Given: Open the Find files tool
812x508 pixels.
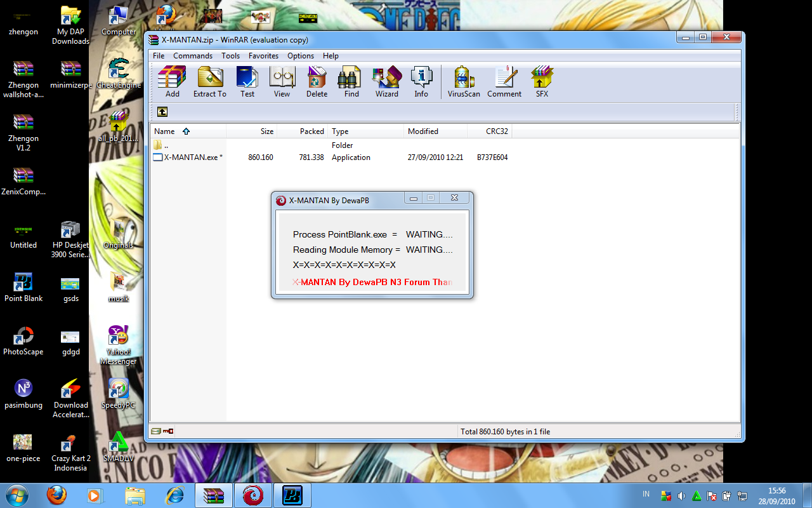Looking at the screenshot, I should (x=351, y=81).
